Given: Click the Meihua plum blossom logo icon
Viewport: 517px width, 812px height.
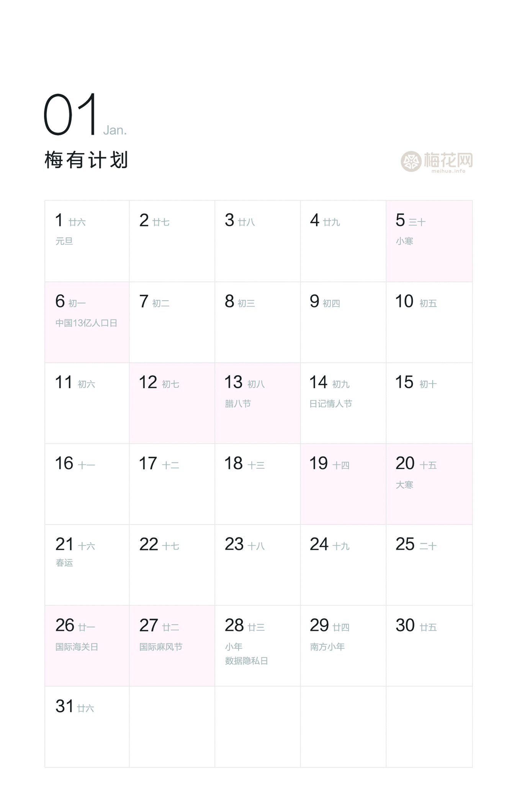Looking at the screenshot, I should click(x=411, y=161).
